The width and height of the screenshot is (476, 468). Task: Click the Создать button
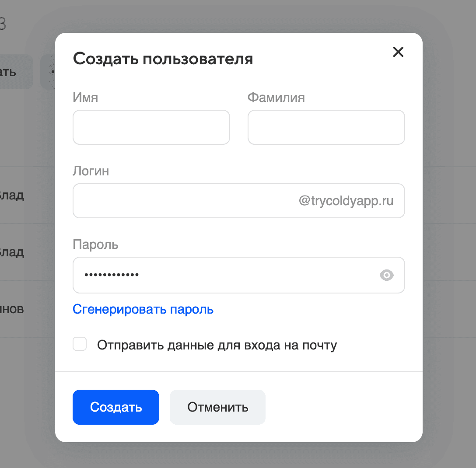pyautogui.click(x=115, y=407)
